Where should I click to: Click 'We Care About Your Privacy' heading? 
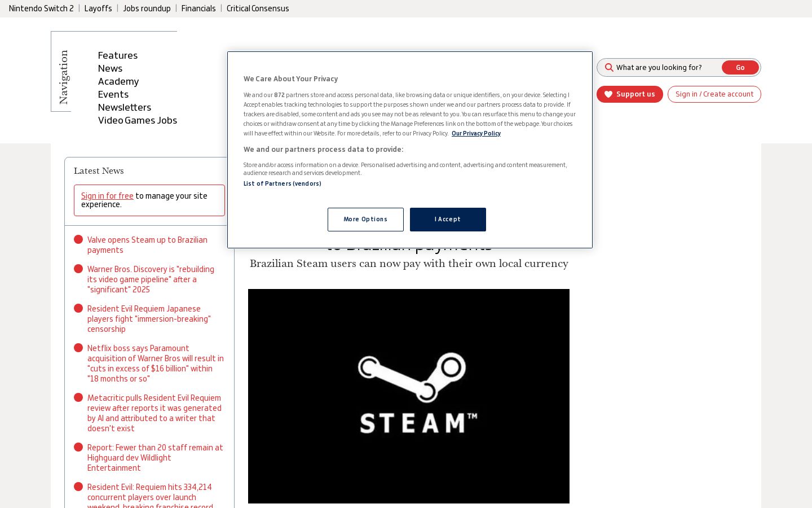coord(290,79)
